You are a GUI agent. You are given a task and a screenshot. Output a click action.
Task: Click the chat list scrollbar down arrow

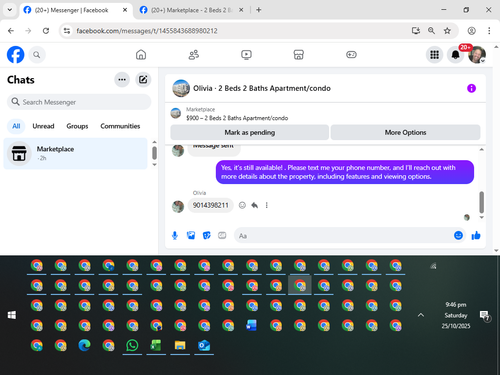pos(154,165)
